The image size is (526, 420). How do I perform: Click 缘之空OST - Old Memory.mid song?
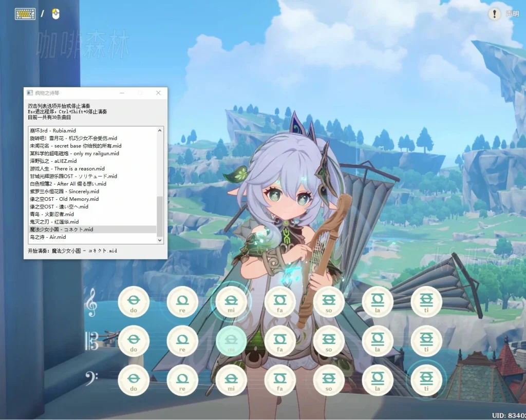coord(64,199)
